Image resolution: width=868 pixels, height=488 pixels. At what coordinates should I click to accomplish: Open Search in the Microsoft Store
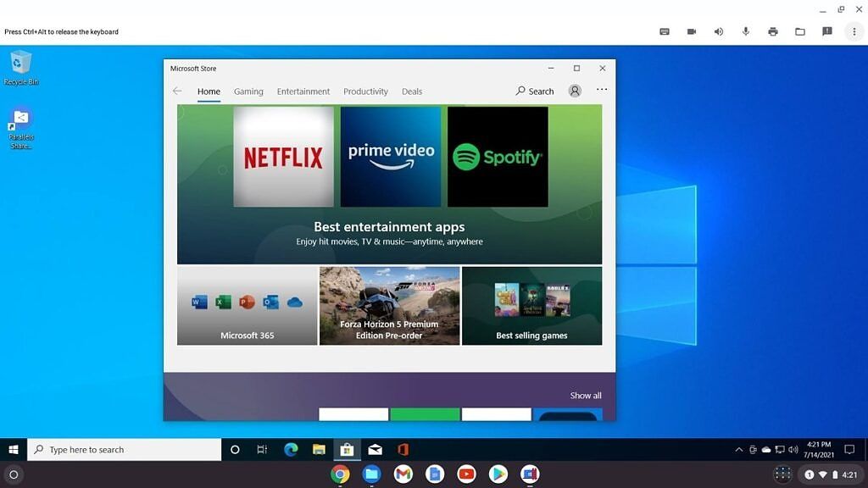pos(534,91)
